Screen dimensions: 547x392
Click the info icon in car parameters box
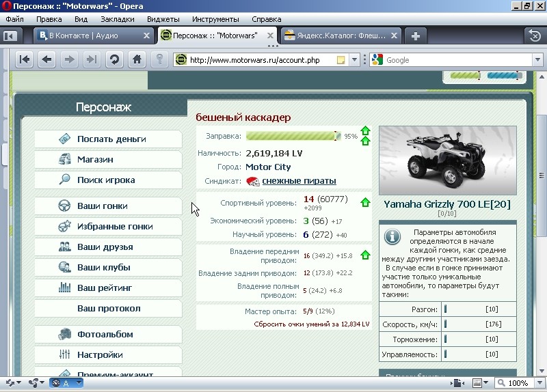pos(392,236)
